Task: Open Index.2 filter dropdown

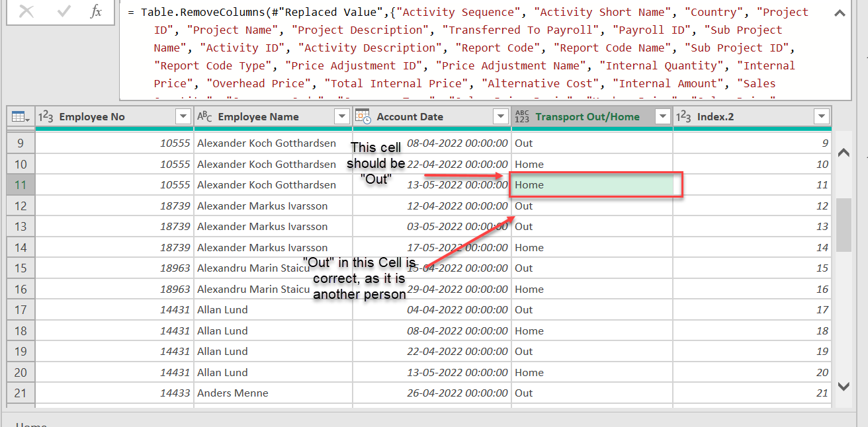Action: 822,116
